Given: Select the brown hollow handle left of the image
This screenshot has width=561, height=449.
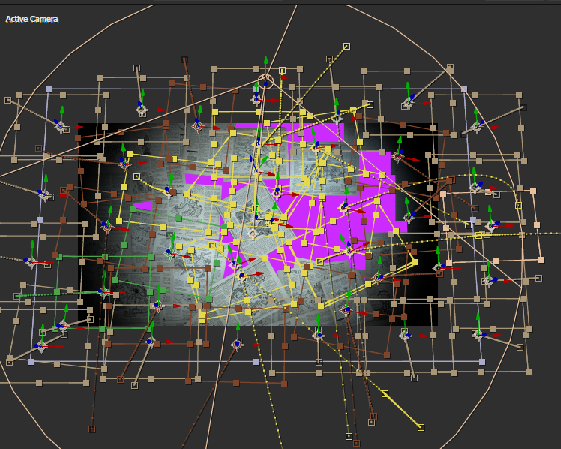Looking at the screenshot, I should [x=39, y=148].
